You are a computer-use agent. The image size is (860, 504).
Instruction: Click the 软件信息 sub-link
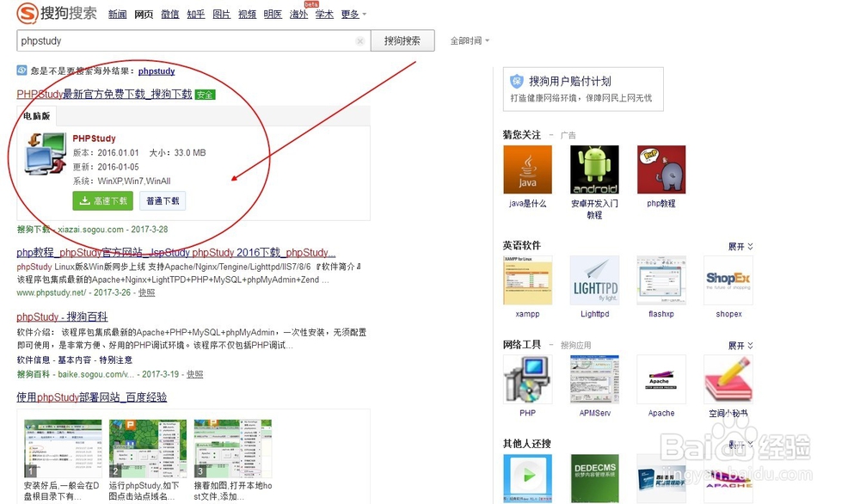coord(33,360)
